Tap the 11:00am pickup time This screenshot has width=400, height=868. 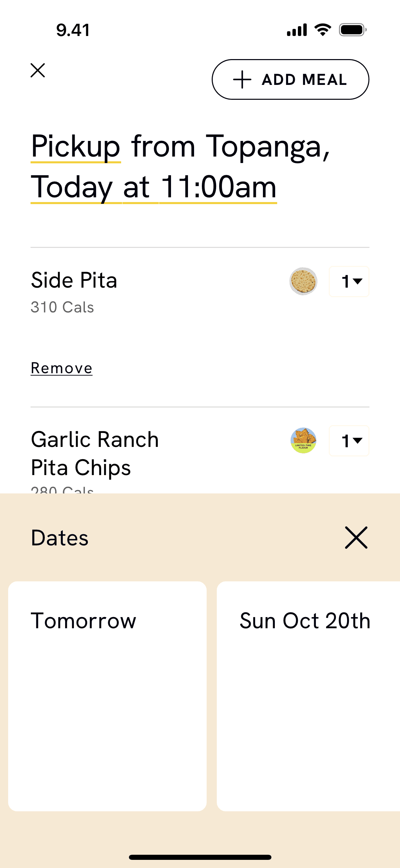pyautogui.click(x=218, y=187)
